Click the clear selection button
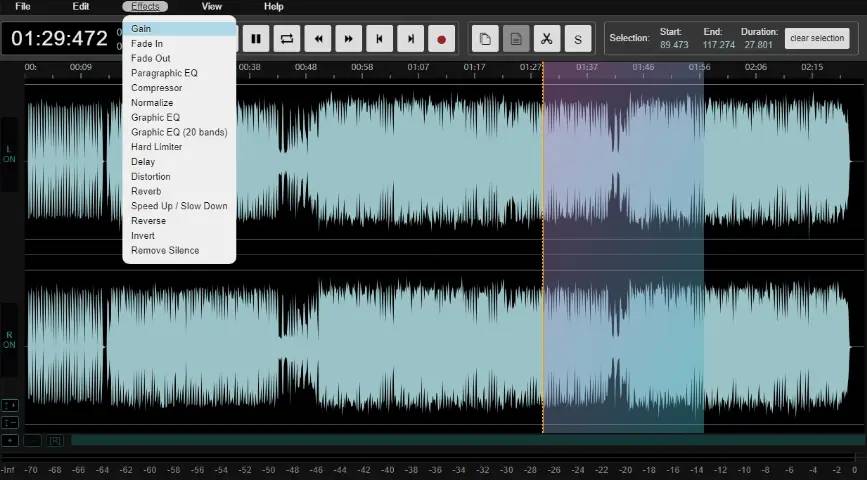The width and height of the screenshot is (867, 480). click(817, 38)
